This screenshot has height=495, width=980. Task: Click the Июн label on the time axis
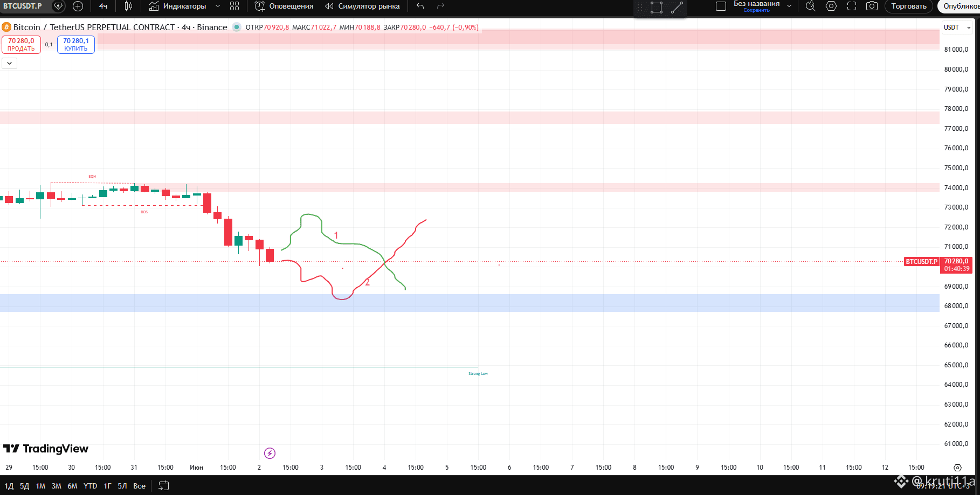tap(196, 468)
